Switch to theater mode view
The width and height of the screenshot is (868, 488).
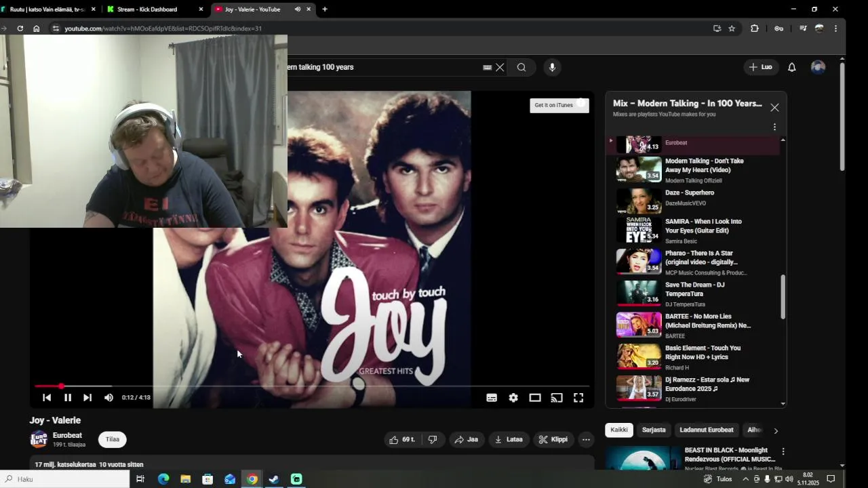535,398
